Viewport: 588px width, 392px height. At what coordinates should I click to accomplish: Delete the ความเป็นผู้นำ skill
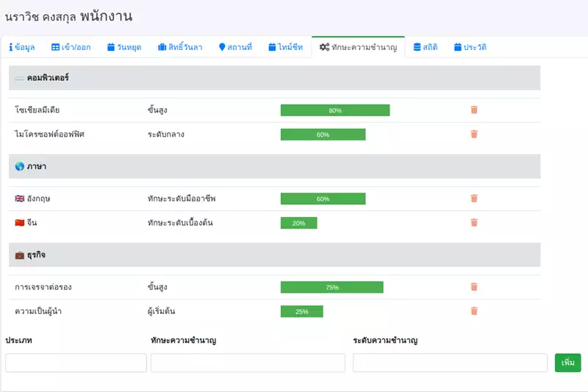coord(474,311)
